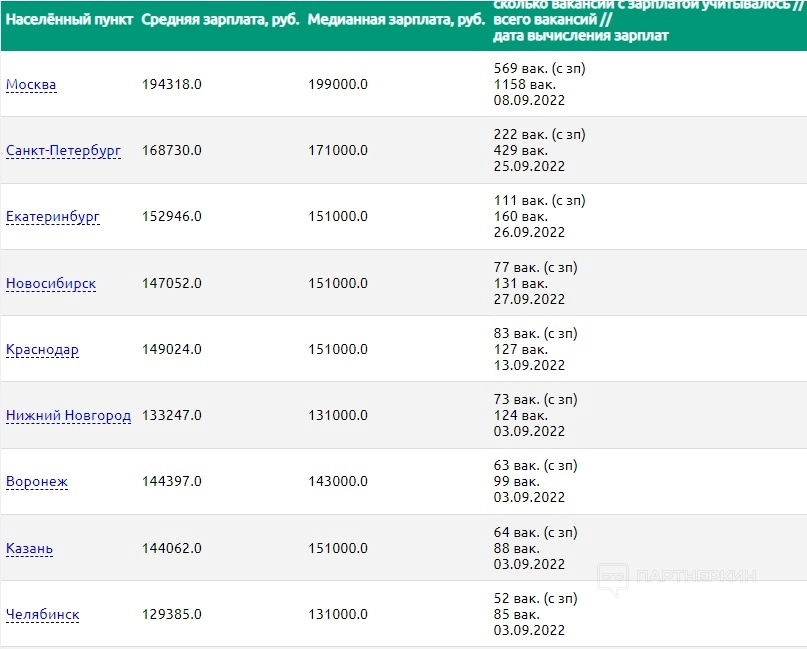The width and height of the screenshot is (807, 649).
Task: Click Челябинск average salary 129385.0
Action: 172,615
